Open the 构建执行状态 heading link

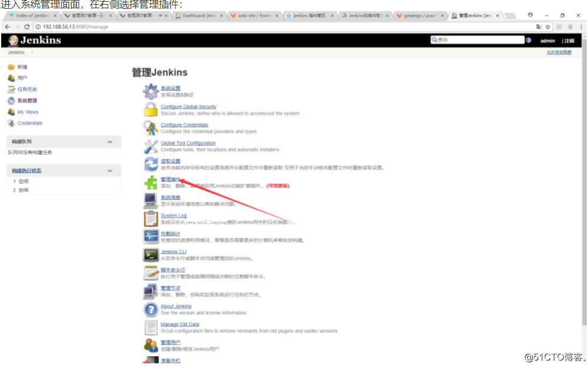[26, 171]
